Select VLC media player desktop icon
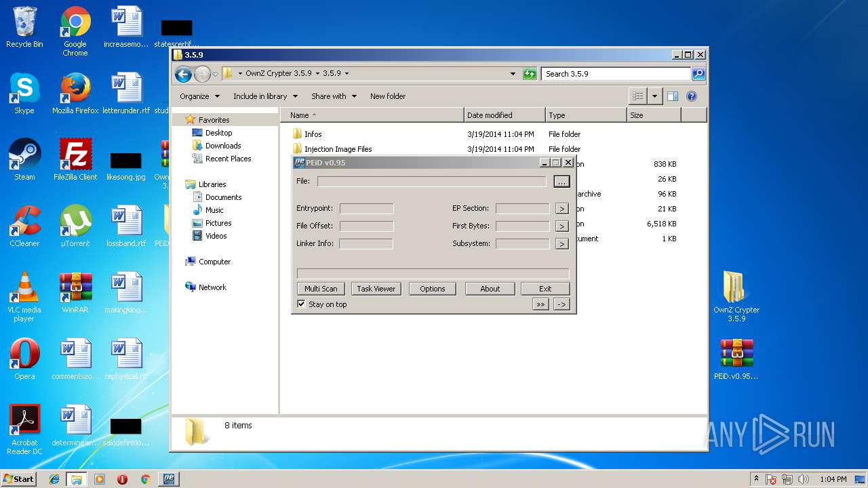The image size is (868, 488). tap(24, 297)
